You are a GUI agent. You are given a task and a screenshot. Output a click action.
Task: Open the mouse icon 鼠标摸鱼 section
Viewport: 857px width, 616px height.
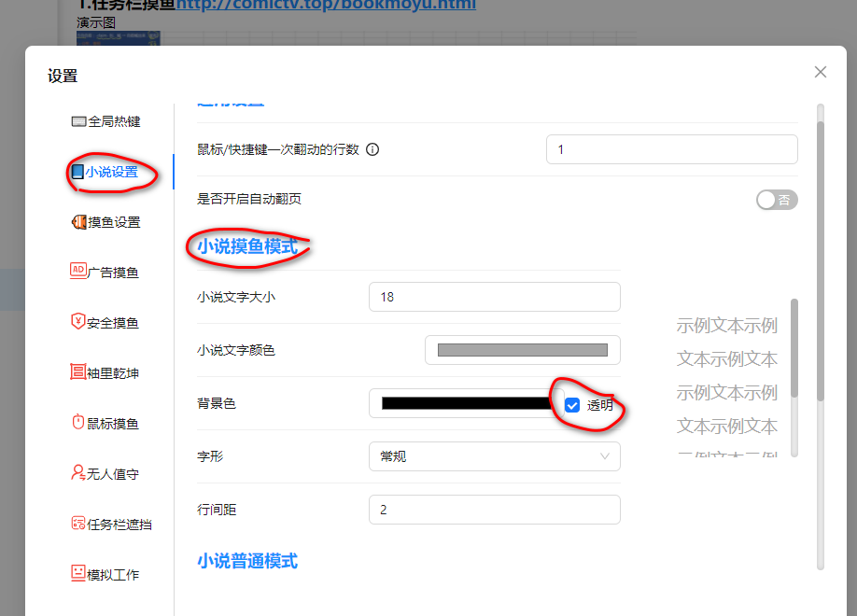78,423
